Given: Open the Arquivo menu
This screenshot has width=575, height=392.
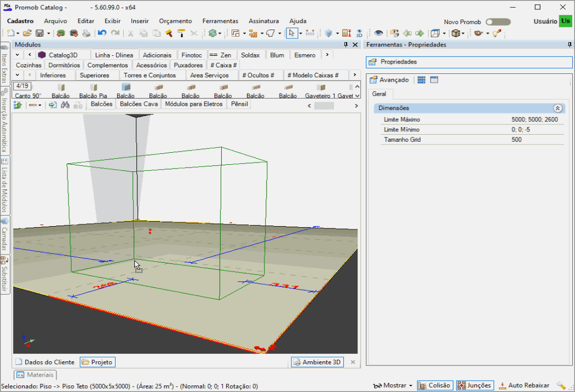Looking at the screenshot, I should pos(55,21).
